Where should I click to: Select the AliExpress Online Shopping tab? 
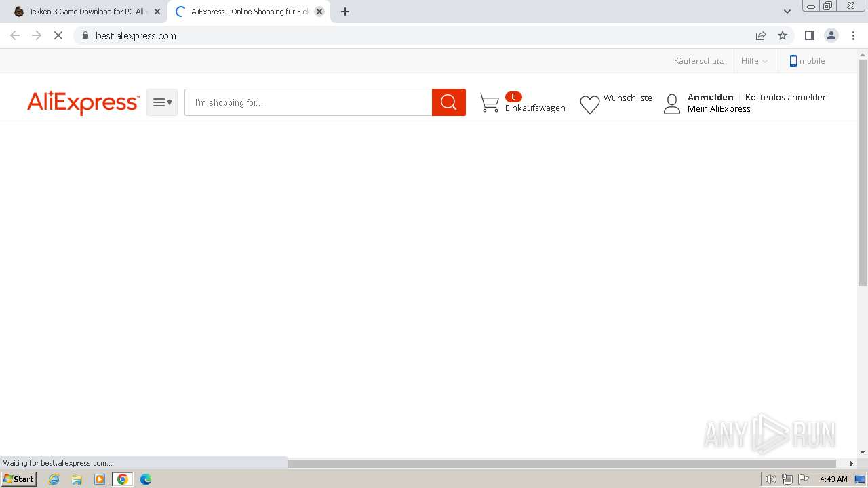pyautogui.click(x=248, y=12)
